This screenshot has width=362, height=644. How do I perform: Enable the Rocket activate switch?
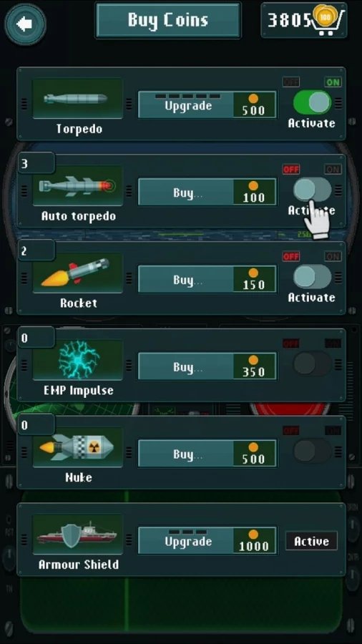point(312,277)
